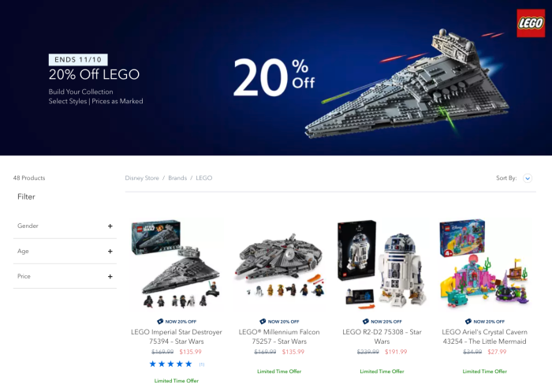Open the Sort By dropdown chevron
552x392 pixels.
(528, 178)
